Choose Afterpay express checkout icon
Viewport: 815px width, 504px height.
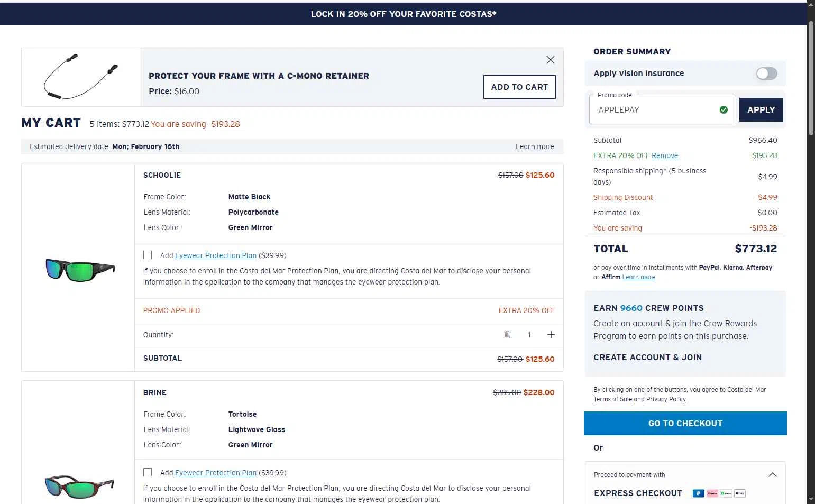pyautogui.click(x=726, y=493)
